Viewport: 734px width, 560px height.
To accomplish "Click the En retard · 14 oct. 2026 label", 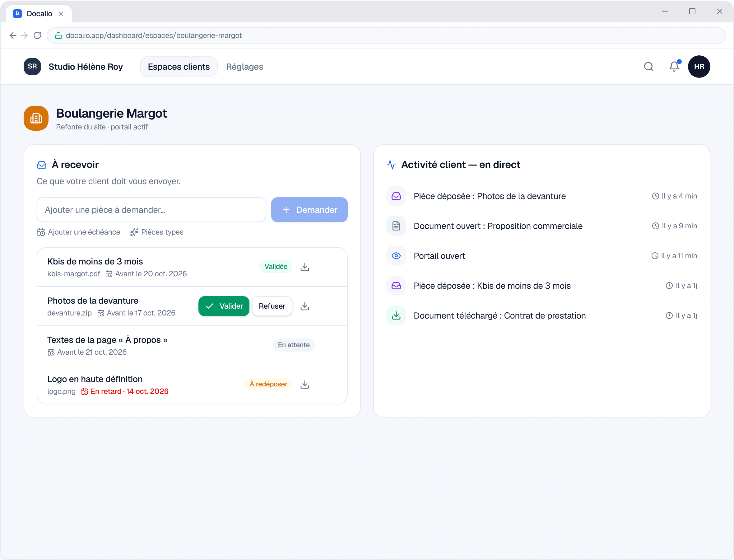I will [x=125, y=391].
